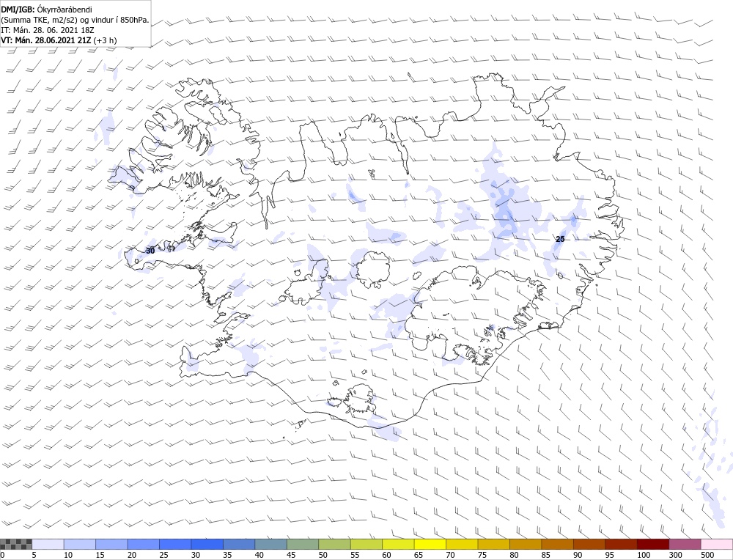Click the 75-80 amber legend swatch
This screenshot has height=560, width=733.
click(x=493, y=544)
